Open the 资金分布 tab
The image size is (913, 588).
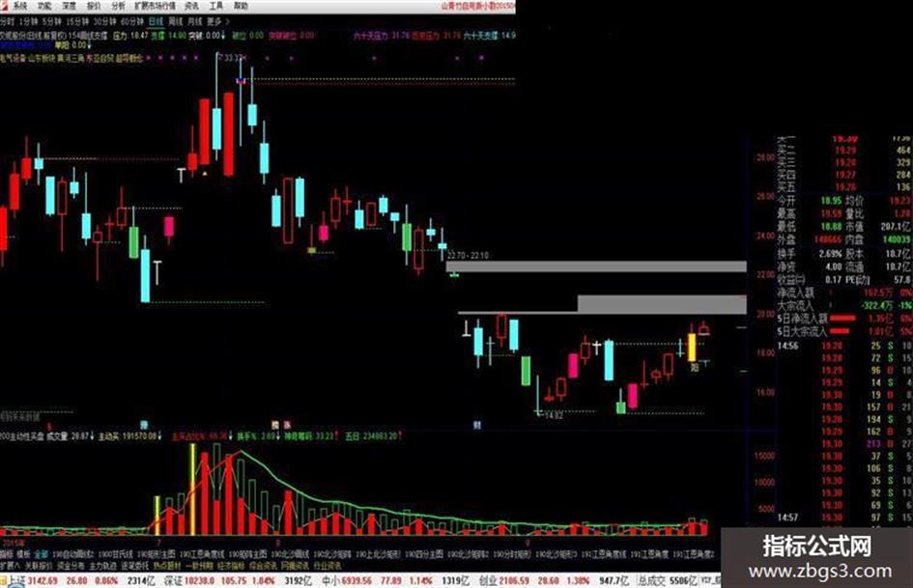(71, 566)
